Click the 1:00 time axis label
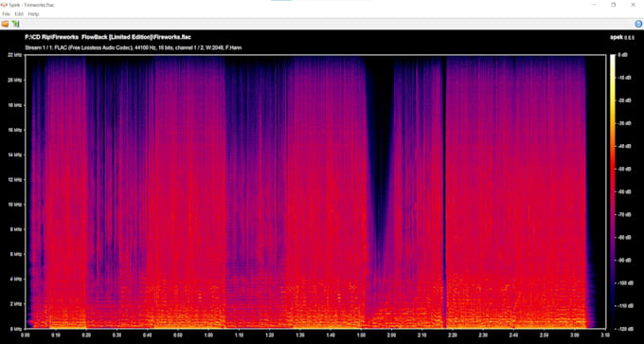Viewport: 644px width, 344px height. (207, 335)
